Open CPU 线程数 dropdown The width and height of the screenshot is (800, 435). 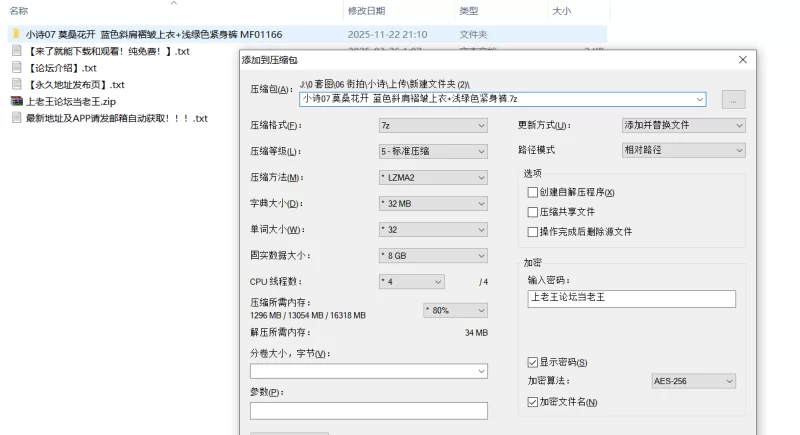click(x=411, y=282)
